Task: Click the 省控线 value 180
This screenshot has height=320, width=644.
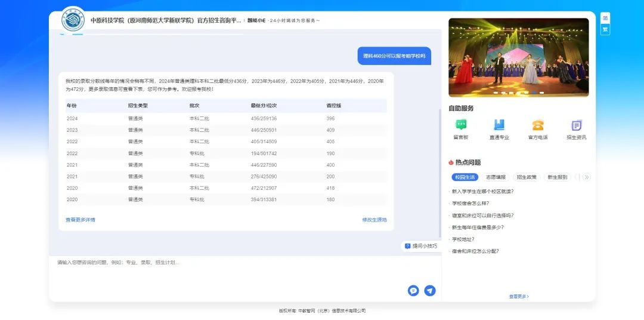Action: 330,199
